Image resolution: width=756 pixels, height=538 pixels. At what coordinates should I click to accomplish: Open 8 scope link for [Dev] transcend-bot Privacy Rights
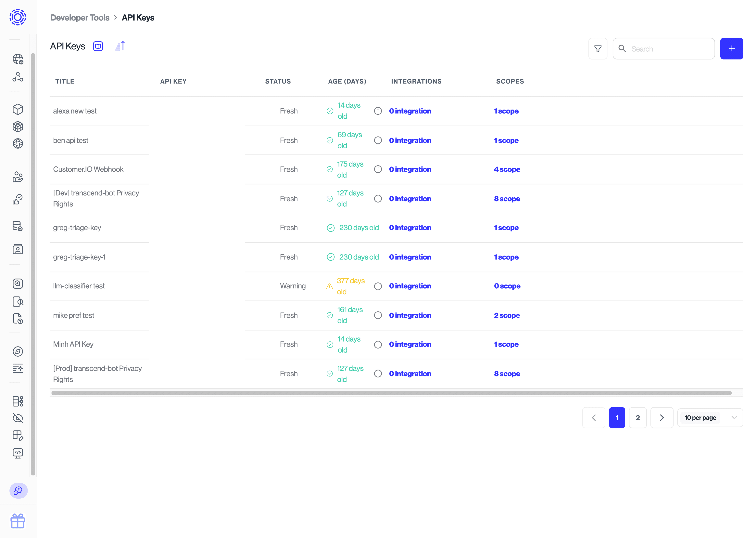click(507, 198)
